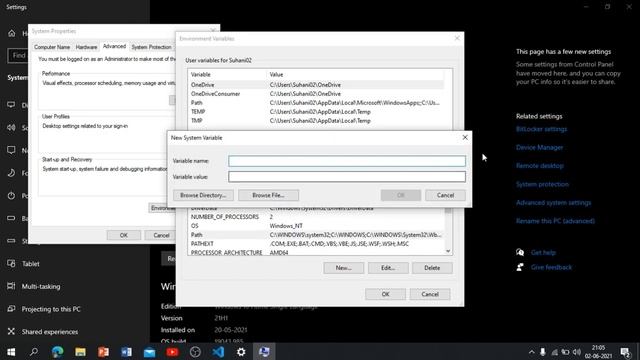Open Projecting to this PC settings
This screenshot has height=360, width=640.
(x=51, y=309)
